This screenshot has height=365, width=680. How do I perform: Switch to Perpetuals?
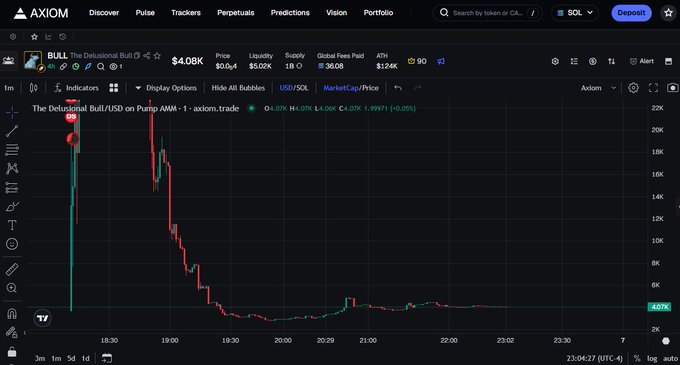235,13
